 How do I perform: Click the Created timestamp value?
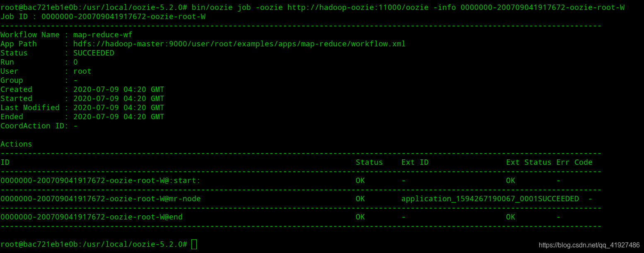[x=119, y=89]
